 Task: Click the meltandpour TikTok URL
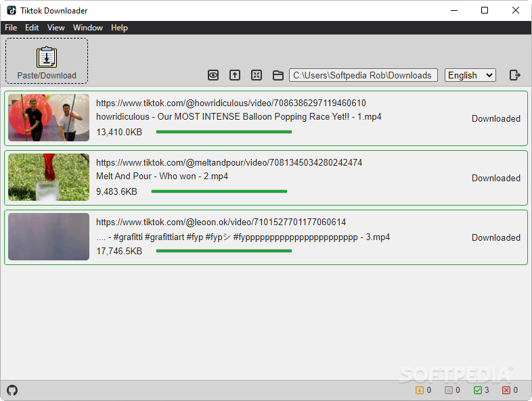(229, 163)
